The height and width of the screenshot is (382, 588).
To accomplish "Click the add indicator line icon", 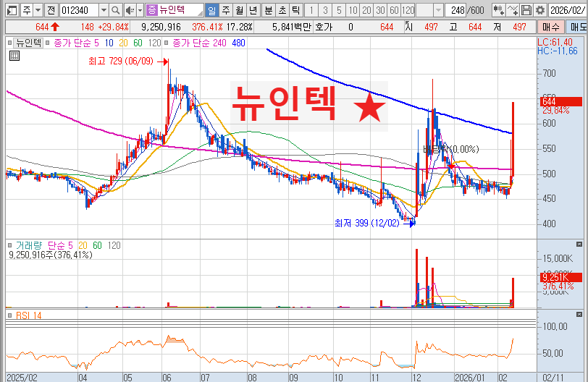I will click(512, 10).
